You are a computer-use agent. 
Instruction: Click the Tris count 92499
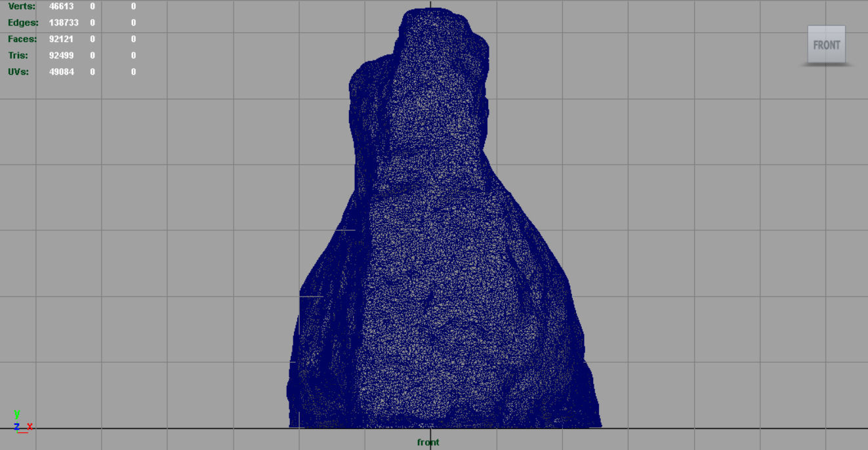click(62, 55)
